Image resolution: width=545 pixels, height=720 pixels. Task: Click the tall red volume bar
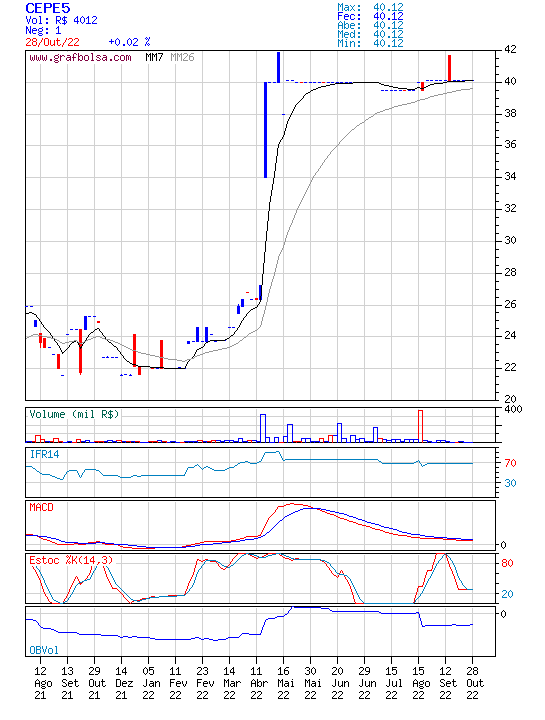(x=420, y=426)
